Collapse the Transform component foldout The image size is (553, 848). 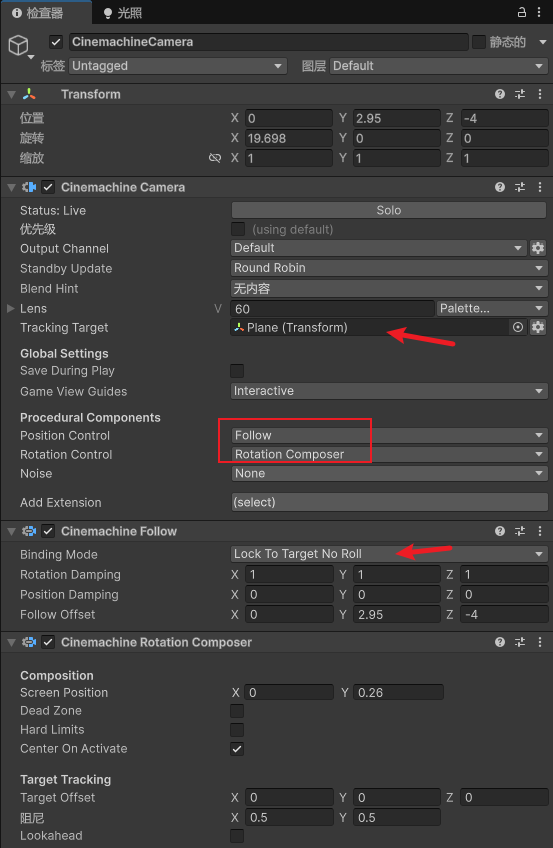[11, 95]
